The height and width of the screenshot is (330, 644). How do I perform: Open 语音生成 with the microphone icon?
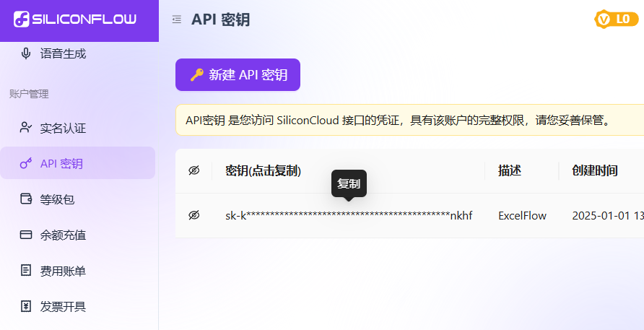27,53
